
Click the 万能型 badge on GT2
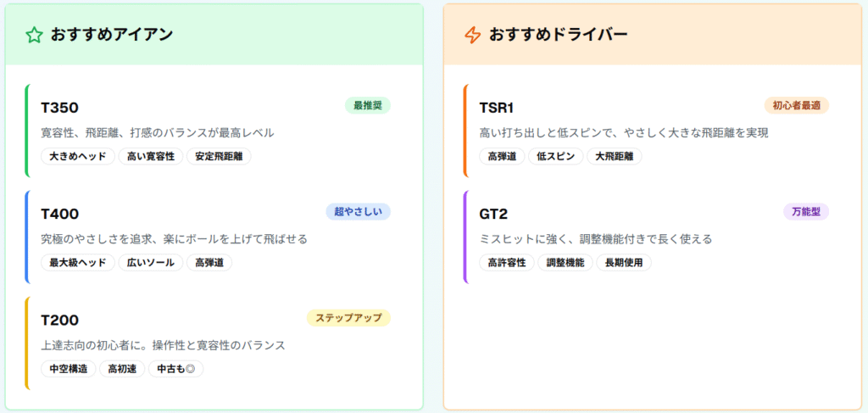806,211
